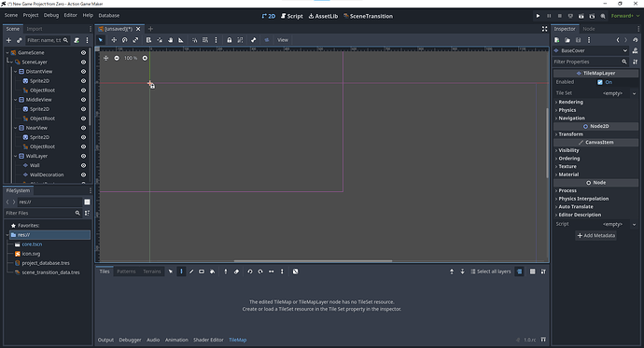644x348 pixels.
Task: Click the Add Metadata button
Action: (x=596, y=235)
